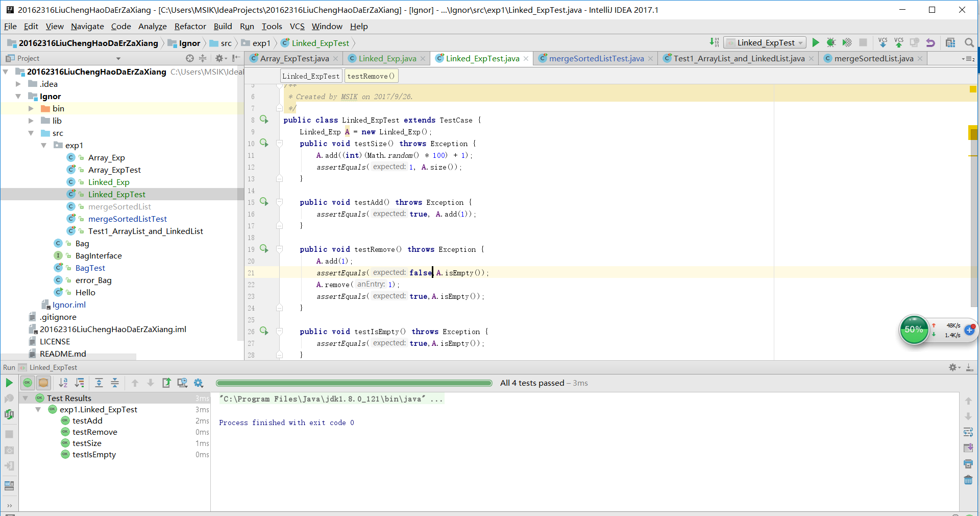The width and height of the screenshot is (980, 516).
Task: Open the Analyze menu
Action: coord(152,27)
